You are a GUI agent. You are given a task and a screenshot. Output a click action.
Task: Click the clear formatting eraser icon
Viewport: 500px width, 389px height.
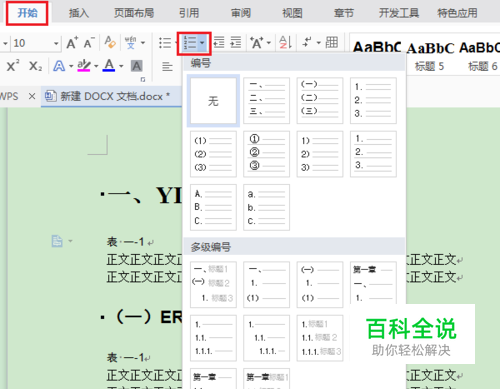(110, 43)
